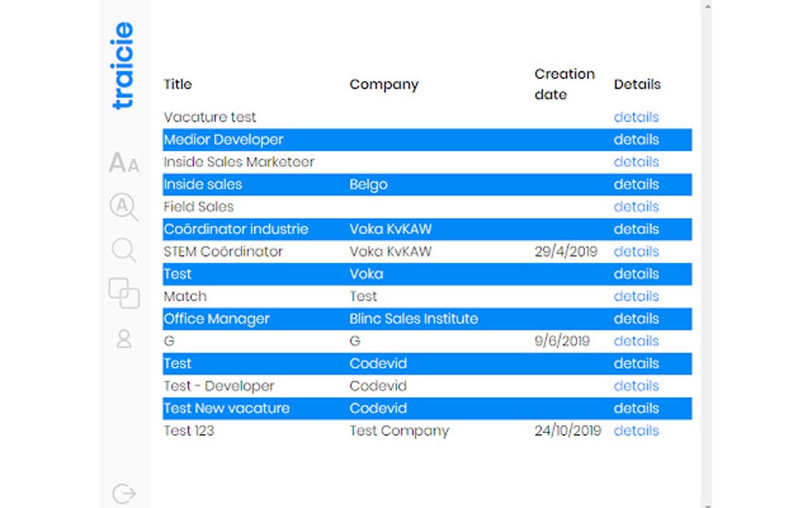
Task: Click the font size AA icon
Action: point(123,163)
